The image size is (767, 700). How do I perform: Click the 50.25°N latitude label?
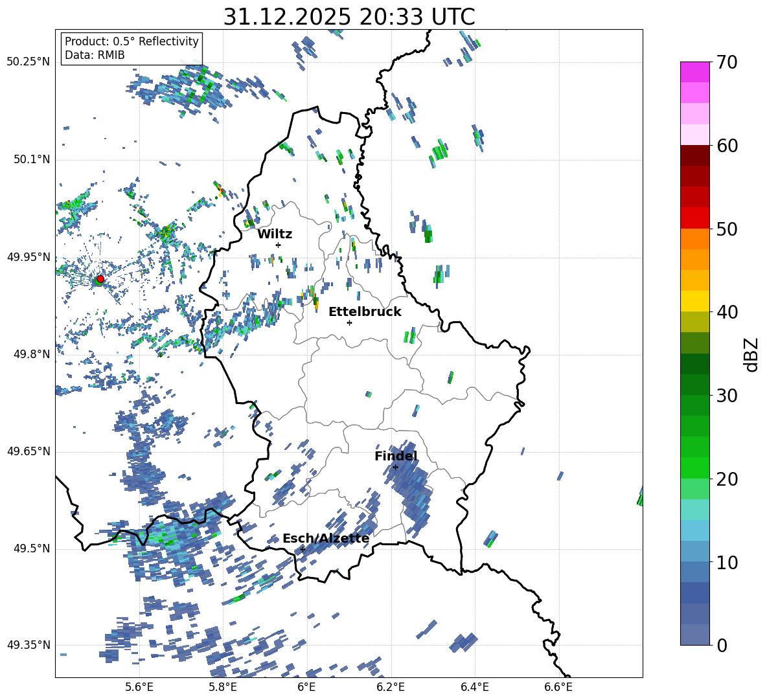pyautogui.click(x=28, y=62)
